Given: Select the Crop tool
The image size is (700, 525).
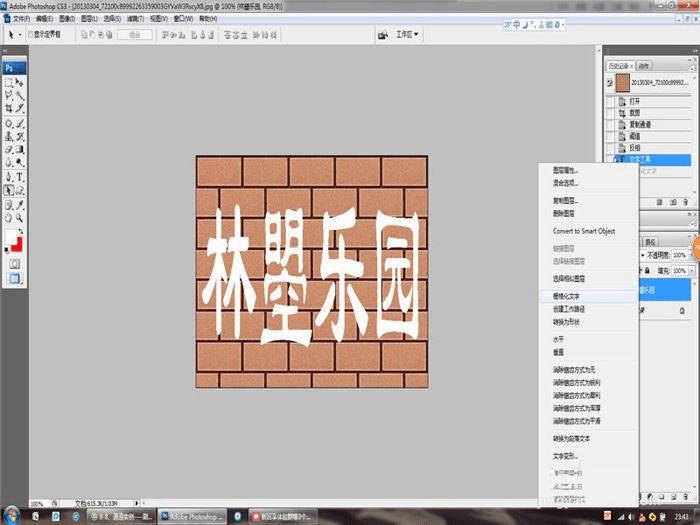Looking at the screenshot, I should [9, 107].
